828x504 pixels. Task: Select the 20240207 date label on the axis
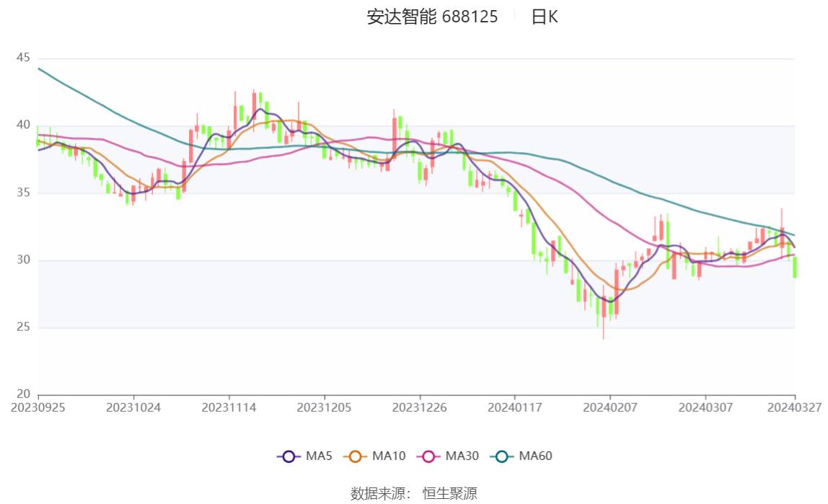(610, 407)
